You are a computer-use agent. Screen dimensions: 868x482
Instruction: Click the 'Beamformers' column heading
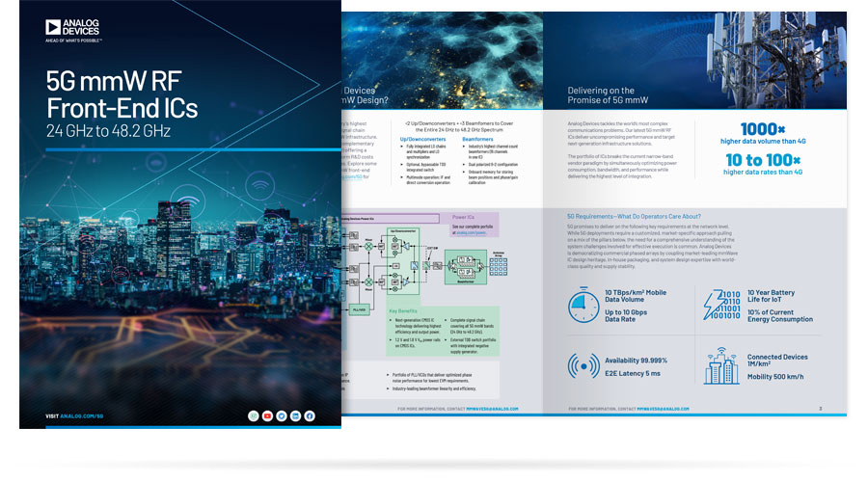(477, 140)
